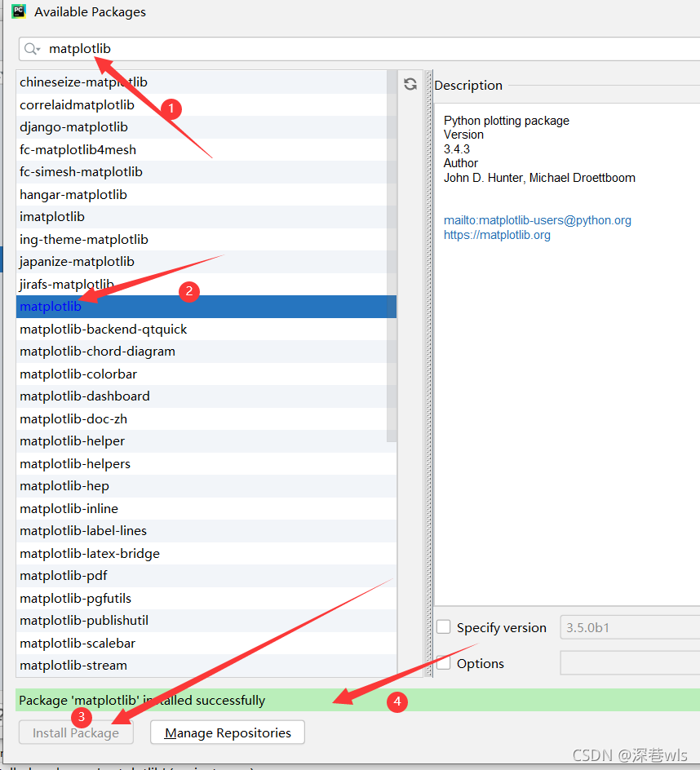Refresh the available packages list

(410, 83)
